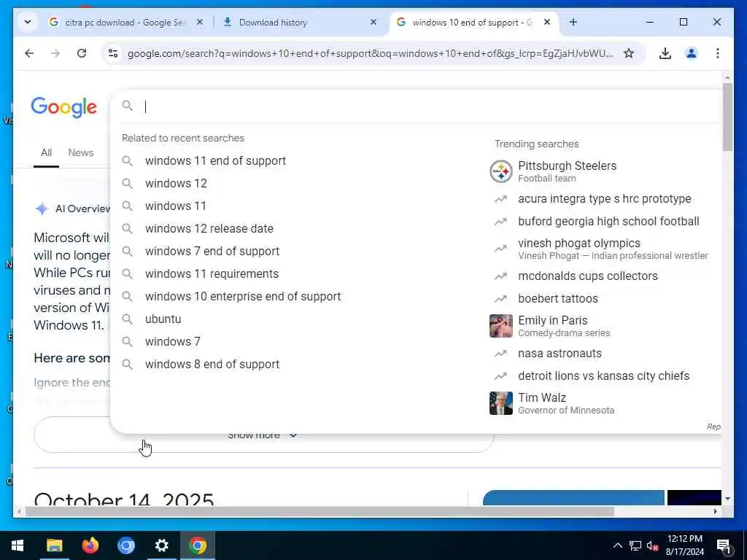Switch to the News results tab

pyautogui.click(x=80, y=152)
